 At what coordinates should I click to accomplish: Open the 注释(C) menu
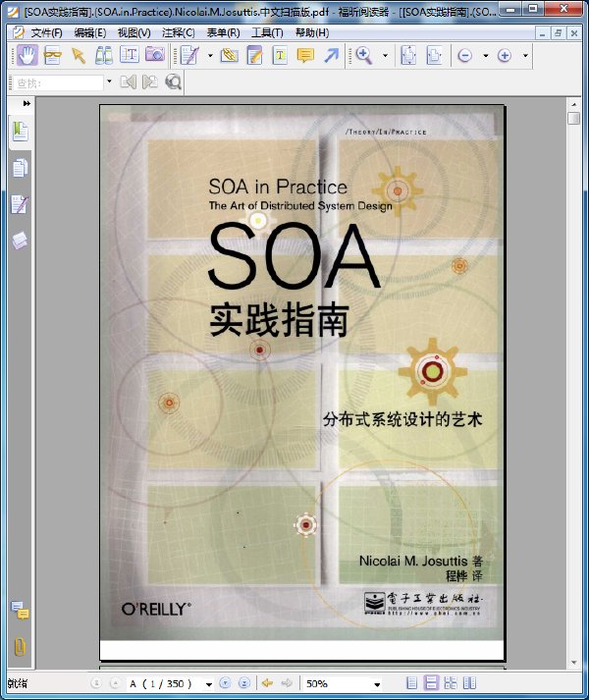179,32
